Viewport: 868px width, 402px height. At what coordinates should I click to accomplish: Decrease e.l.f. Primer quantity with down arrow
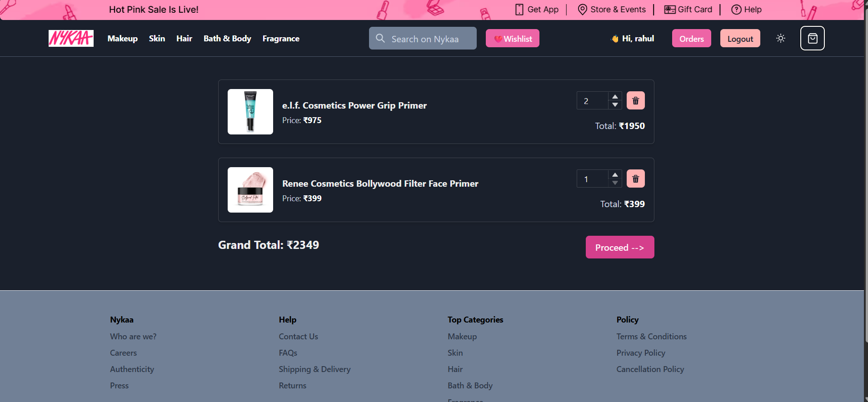(x=615, y=105)
